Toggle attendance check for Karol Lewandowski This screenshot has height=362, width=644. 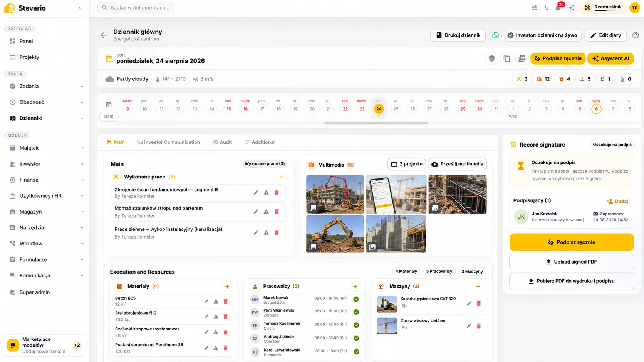(356, 352)
